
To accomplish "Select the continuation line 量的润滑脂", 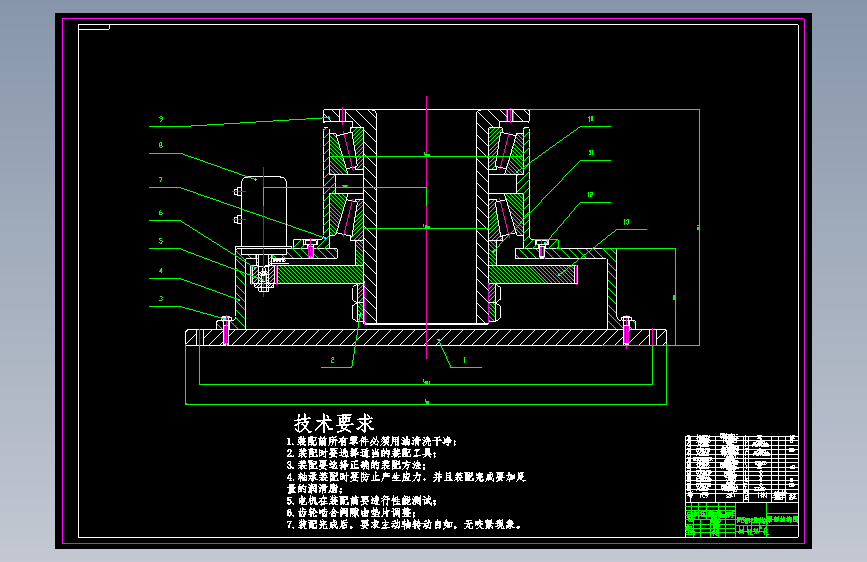I will point(314,489).
